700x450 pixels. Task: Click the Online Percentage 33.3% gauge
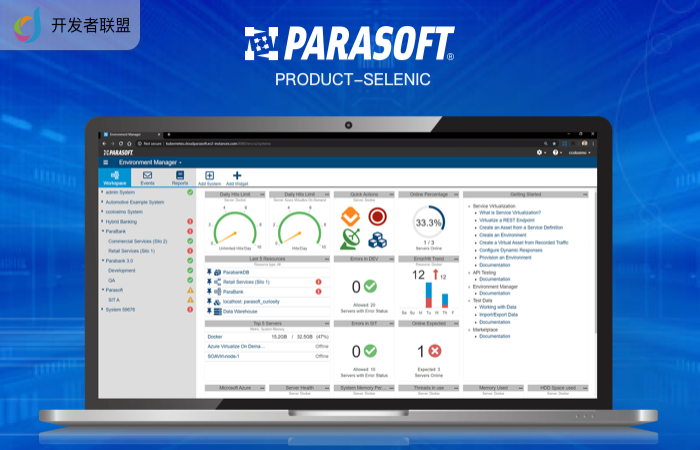pyautogui.click(x=428, y=223)
